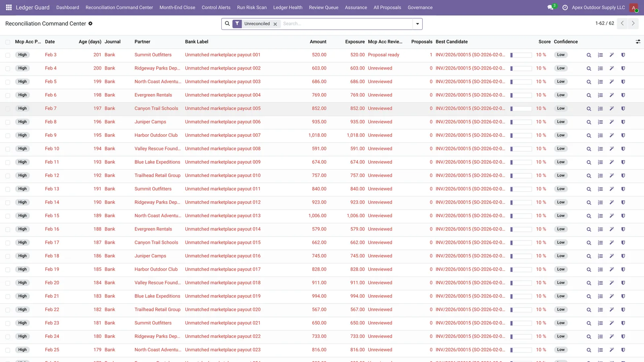Image resolution: width=644 pixels, height=362 pixels.
Task: Go to previous page of records
Action: (x=622, y=23)
